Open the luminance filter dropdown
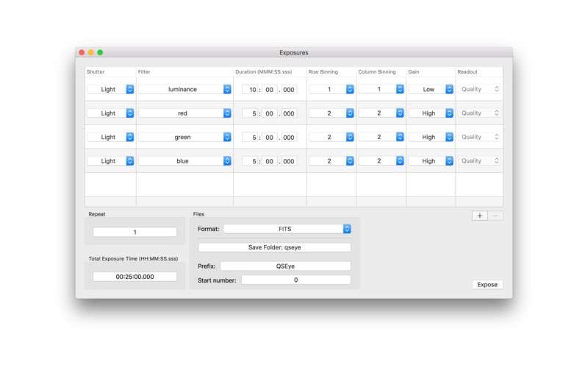 184,89
